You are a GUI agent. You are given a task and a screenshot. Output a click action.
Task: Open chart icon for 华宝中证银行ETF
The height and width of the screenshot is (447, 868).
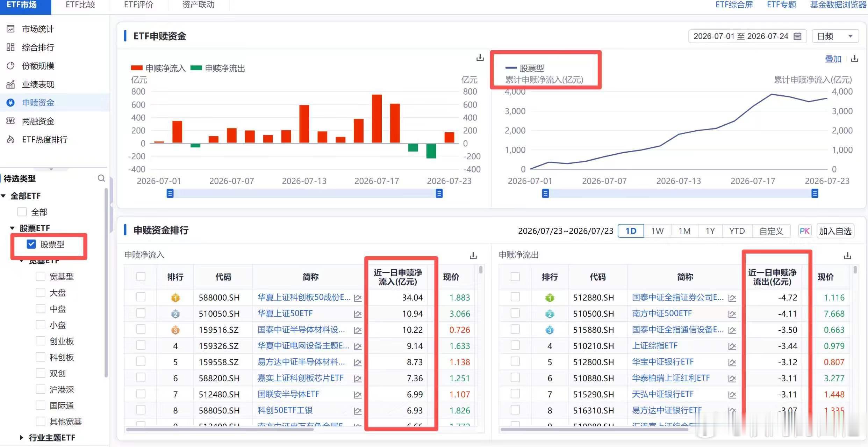732,362
